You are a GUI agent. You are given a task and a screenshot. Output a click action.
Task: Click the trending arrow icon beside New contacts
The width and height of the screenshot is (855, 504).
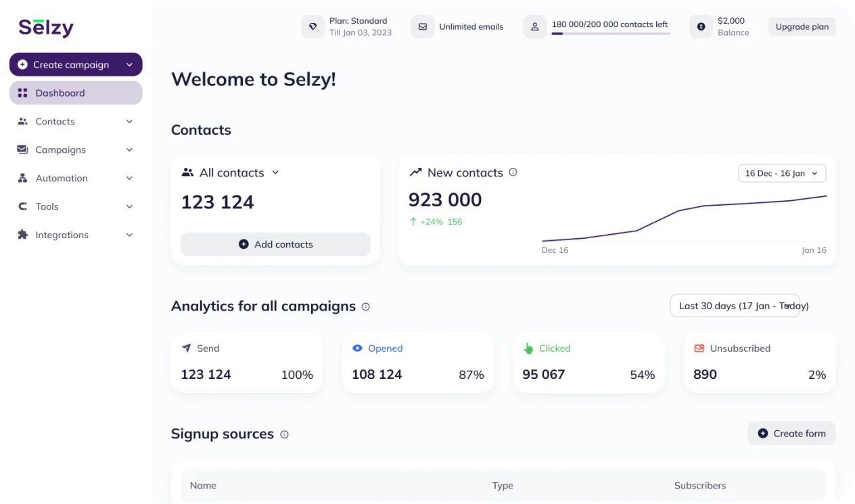[x=415, y=173]
